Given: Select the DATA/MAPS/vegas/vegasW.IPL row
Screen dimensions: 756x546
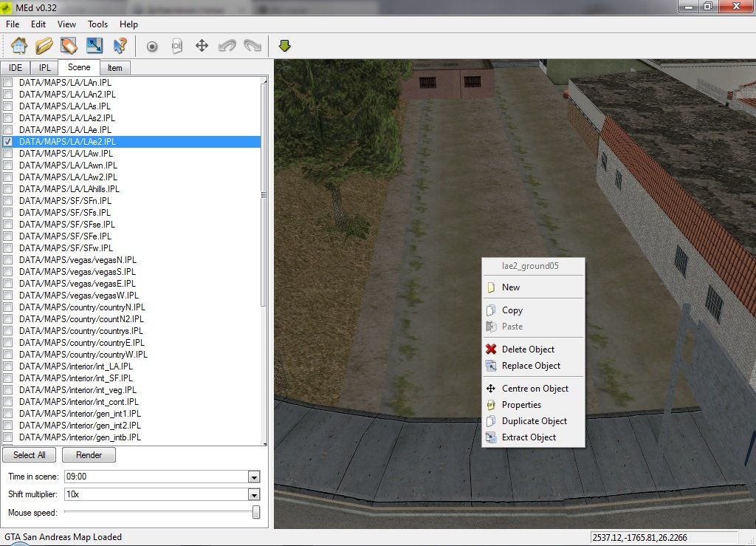Looking at the screenshot, I should point(131,296).
